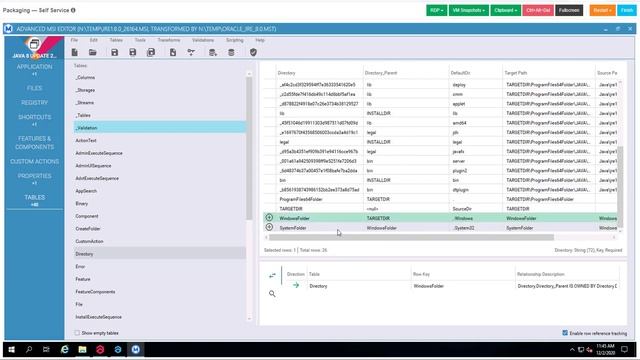Open the Scripting menu
The width and height of the screenshot is (640, 360).
pyautogui.click(x=235, y=40)
